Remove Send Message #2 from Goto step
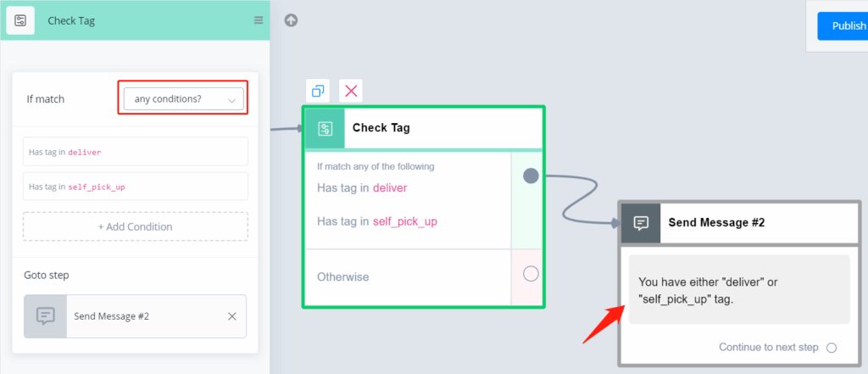The width and height of the screenshot is (868, 374). [x=232, y=316]
